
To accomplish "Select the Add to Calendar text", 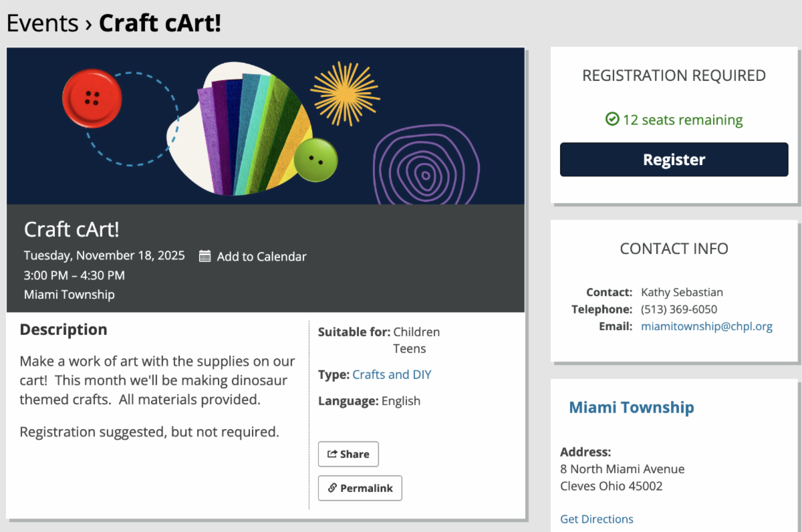I will click(261, 257).
